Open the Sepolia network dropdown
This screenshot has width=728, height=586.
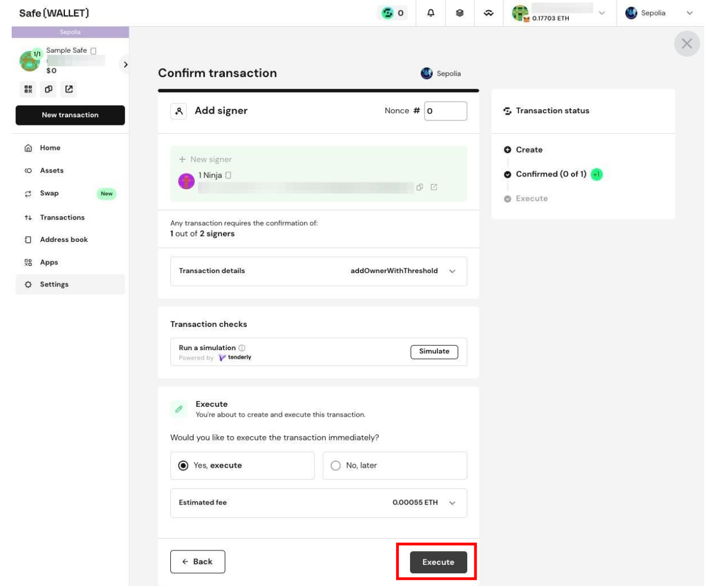(659, 13)
